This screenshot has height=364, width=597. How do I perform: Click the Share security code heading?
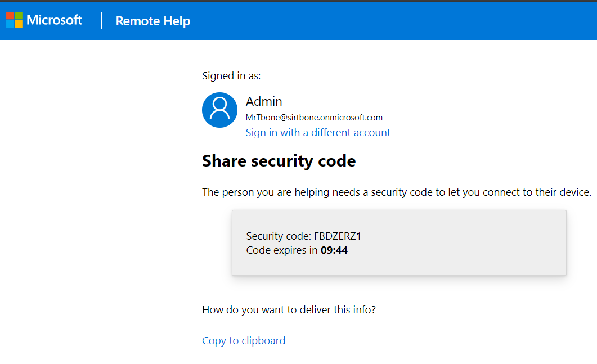click(x=279, y=161)
